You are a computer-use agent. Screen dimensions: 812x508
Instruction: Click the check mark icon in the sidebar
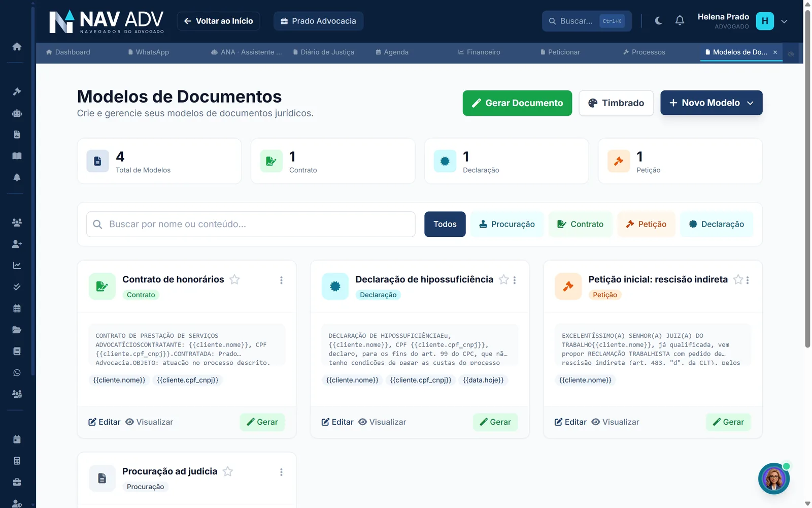(17, 287)
